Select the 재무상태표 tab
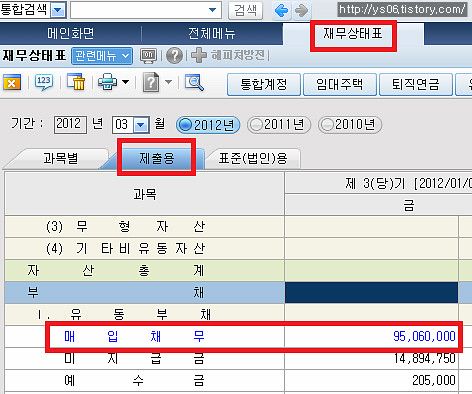The width and height of the screenshot is (472, 394). (x=353, y=34)
